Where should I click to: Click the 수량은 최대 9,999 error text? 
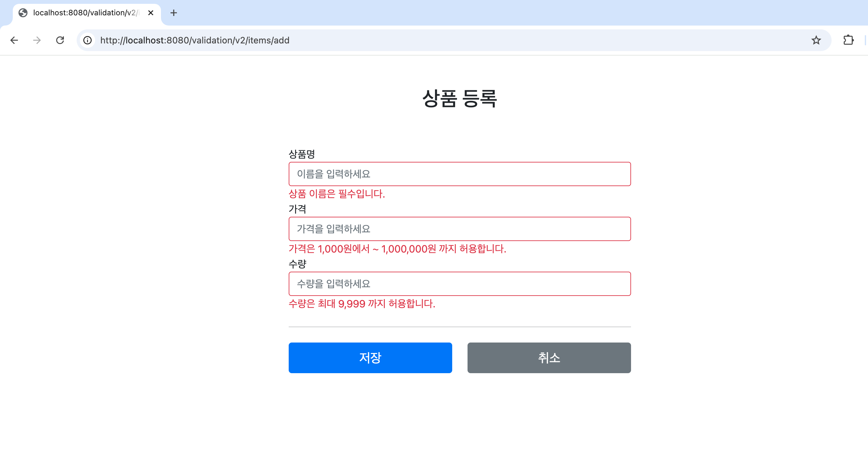(362, 304)
